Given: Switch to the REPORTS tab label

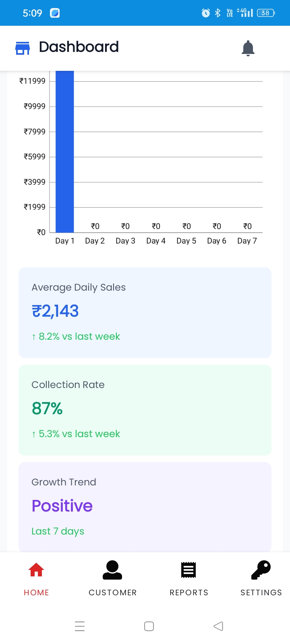Looking at the screenshot, I should click(x=189, y=592).
